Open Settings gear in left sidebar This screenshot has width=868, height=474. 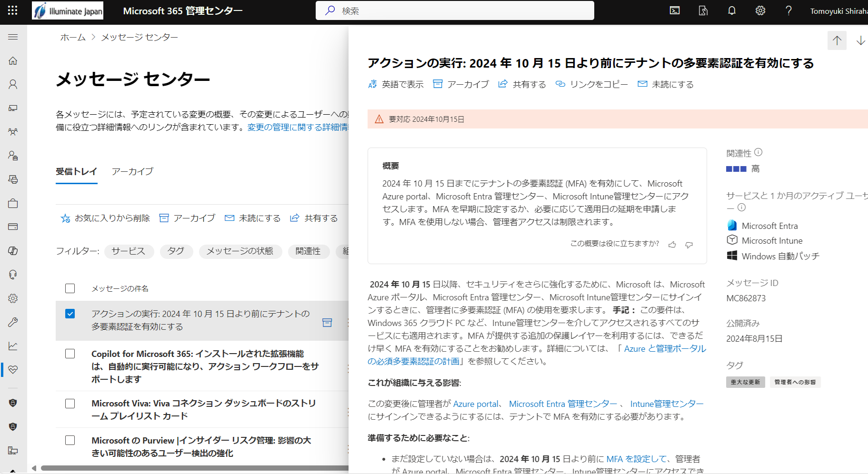coord(13,298)
